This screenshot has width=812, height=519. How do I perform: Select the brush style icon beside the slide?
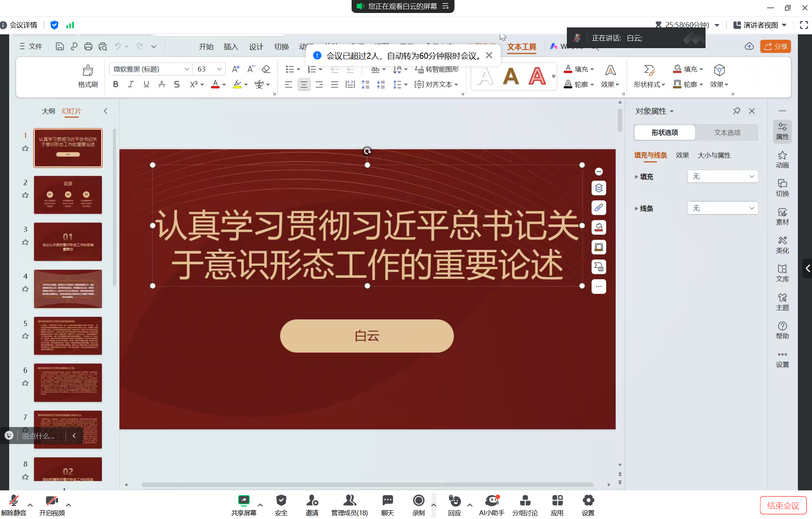click(599, 208)
